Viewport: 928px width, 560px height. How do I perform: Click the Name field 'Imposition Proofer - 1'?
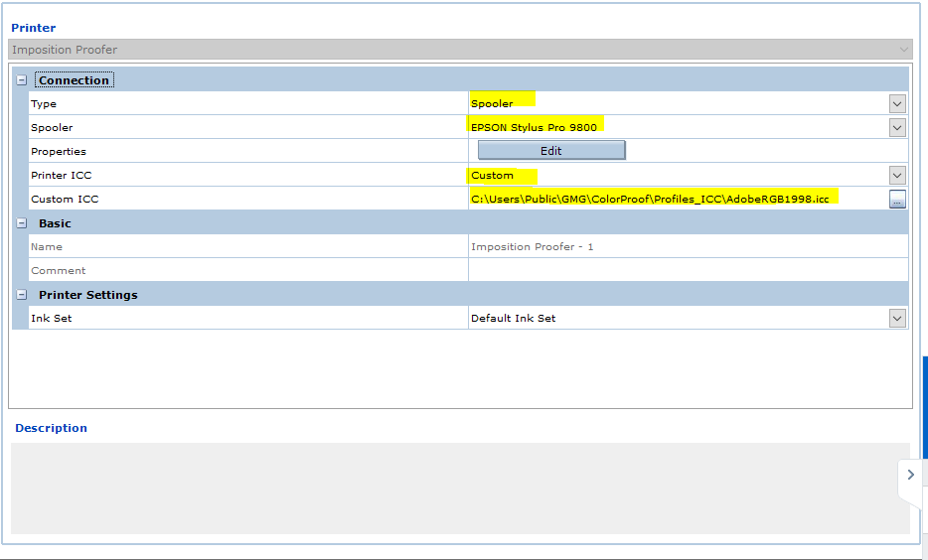(688, 246)
